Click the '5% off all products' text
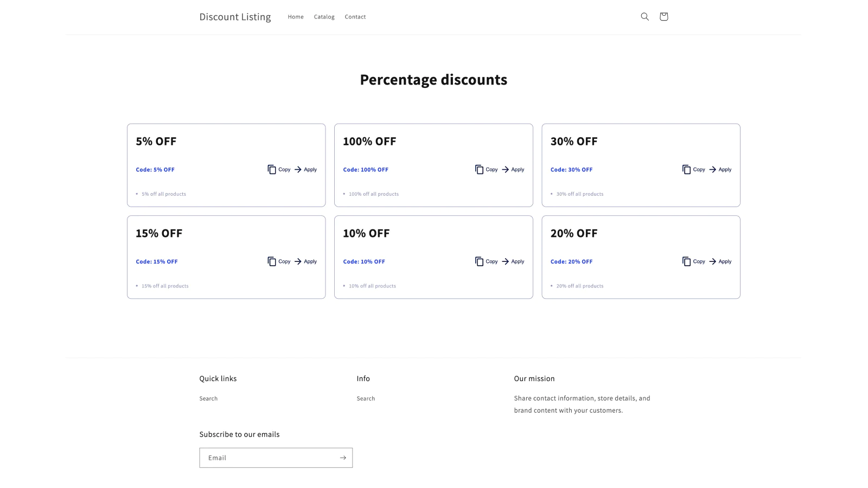The image size is (868, 488). (x=164, y=194)
